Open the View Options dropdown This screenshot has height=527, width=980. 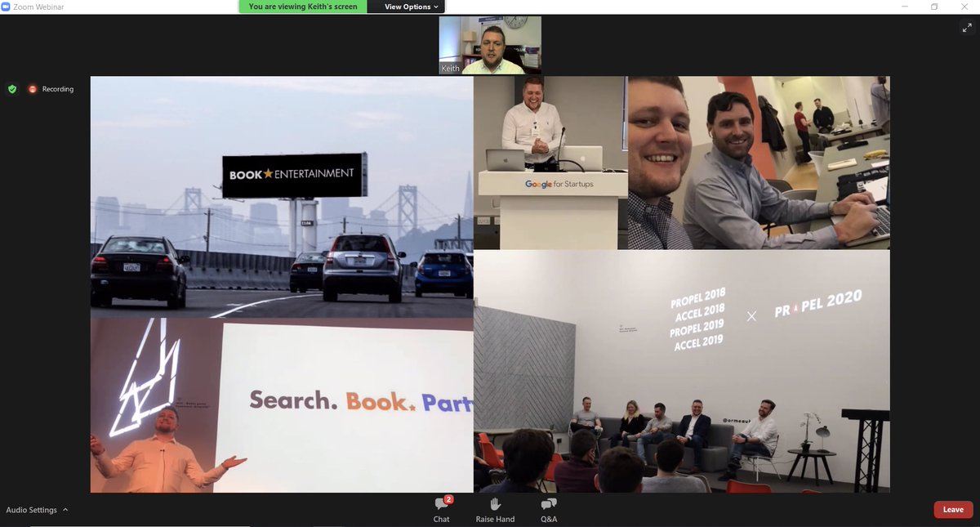coord(412,7)
